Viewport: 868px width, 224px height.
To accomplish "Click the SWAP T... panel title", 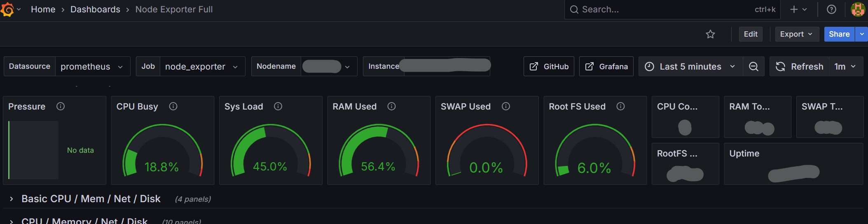I will coord(822,107).
